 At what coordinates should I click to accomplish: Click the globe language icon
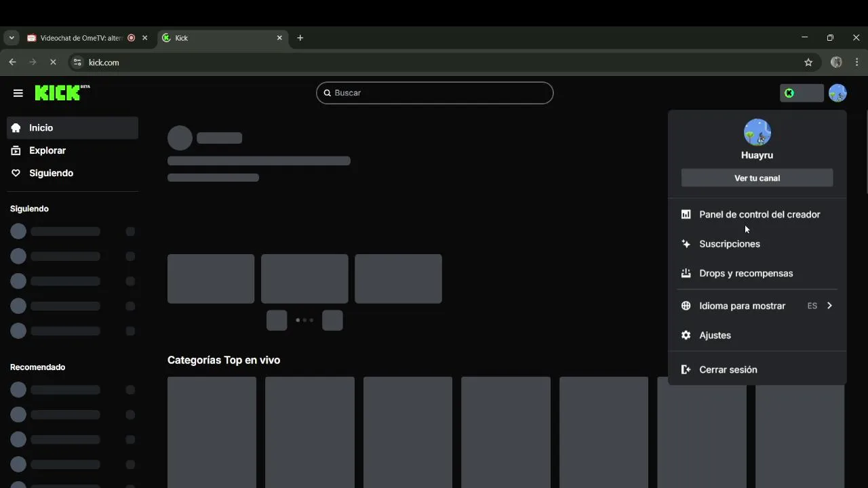[686, 306]
